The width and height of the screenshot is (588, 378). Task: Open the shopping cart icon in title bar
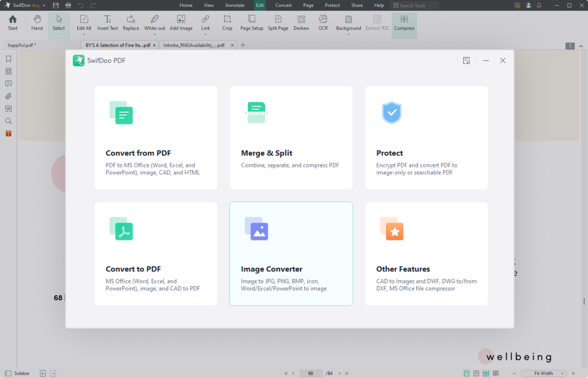coord(518,5)
